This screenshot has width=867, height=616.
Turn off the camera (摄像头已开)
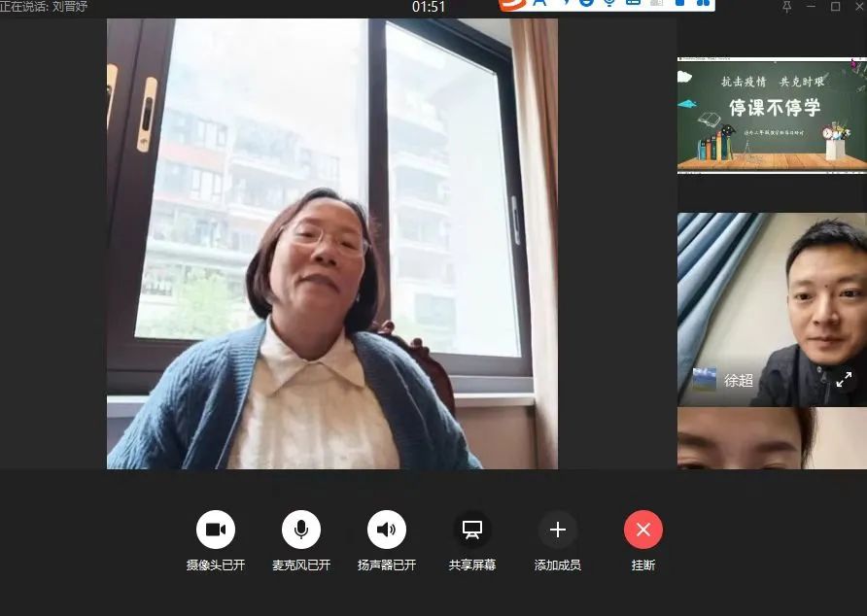coord(215,530)
